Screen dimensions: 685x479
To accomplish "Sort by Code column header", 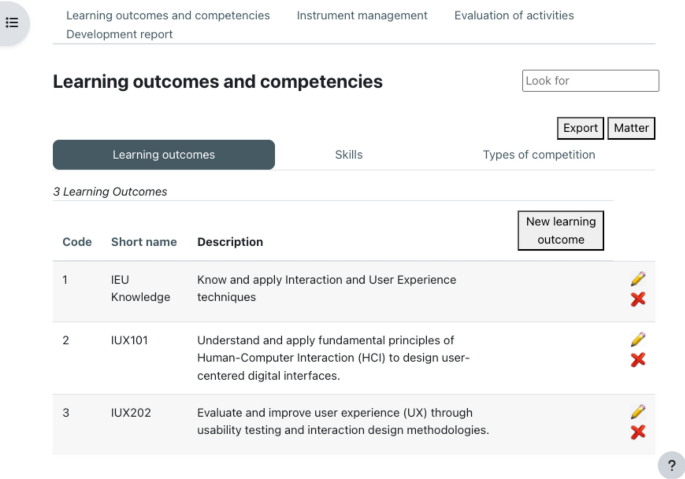I will coord(77,242).
